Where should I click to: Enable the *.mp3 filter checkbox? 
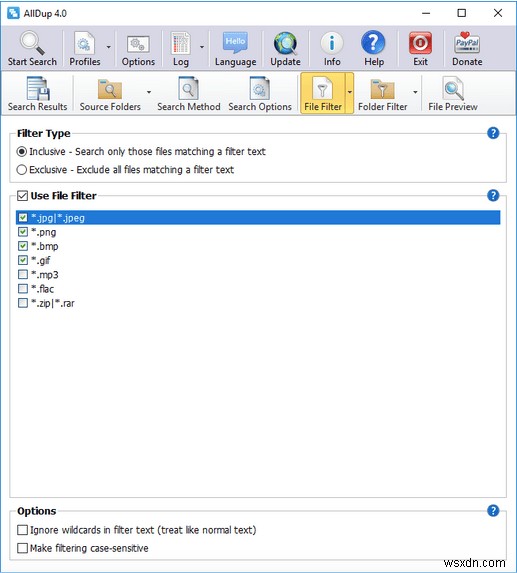pyautogui.click(x=23, y=274)
